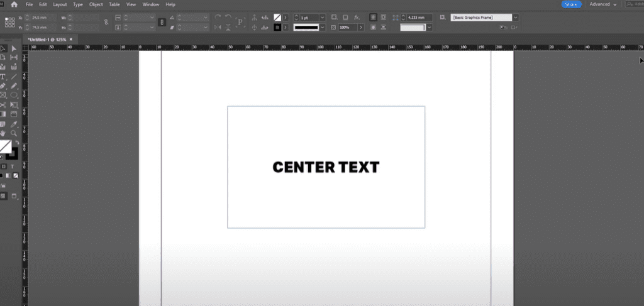Open the File menu
The image size is (644, 306).
[29, 4]
